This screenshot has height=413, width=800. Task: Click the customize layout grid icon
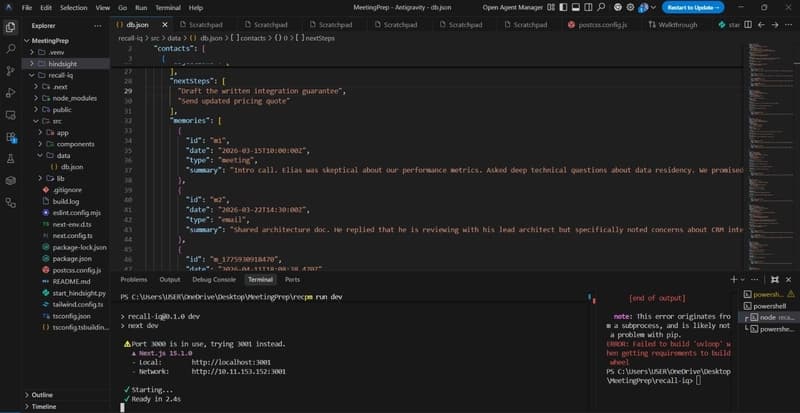click(551, 8)
